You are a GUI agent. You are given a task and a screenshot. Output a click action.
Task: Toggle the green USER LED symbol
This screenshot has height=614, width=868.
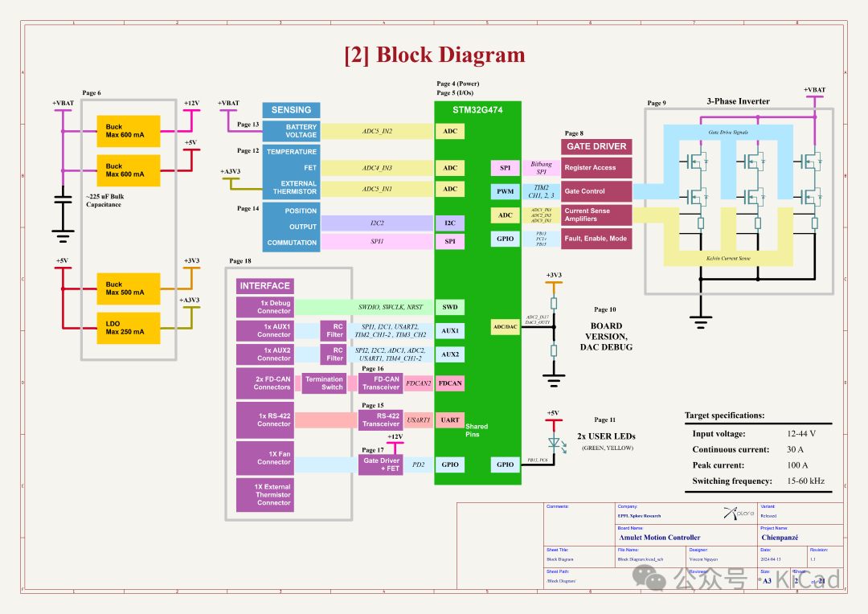coord(553,442)
